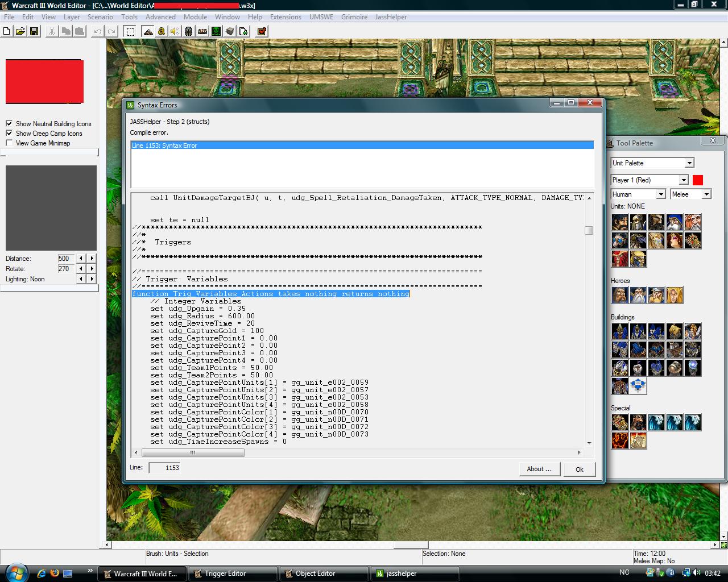Decrease Rotate value with left arrow

pos(81,268)
